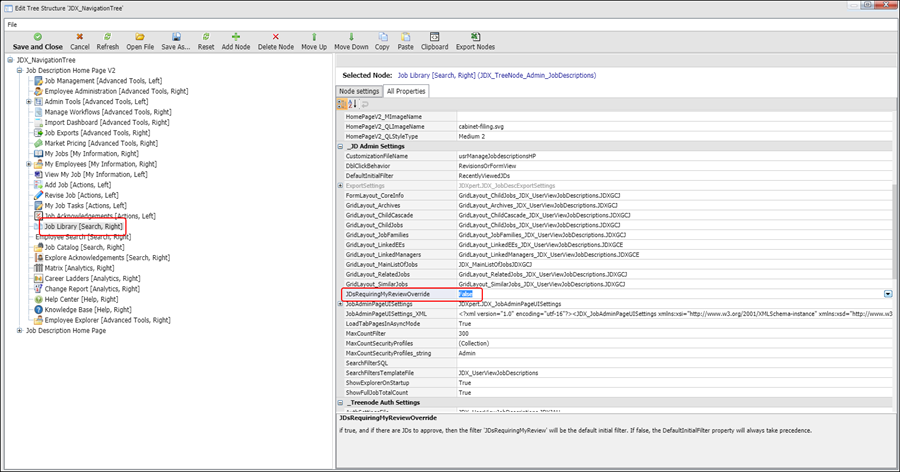The image size is (900, 472).
Task: Click the Open File folder icon
Action: [x=140, y=36]
